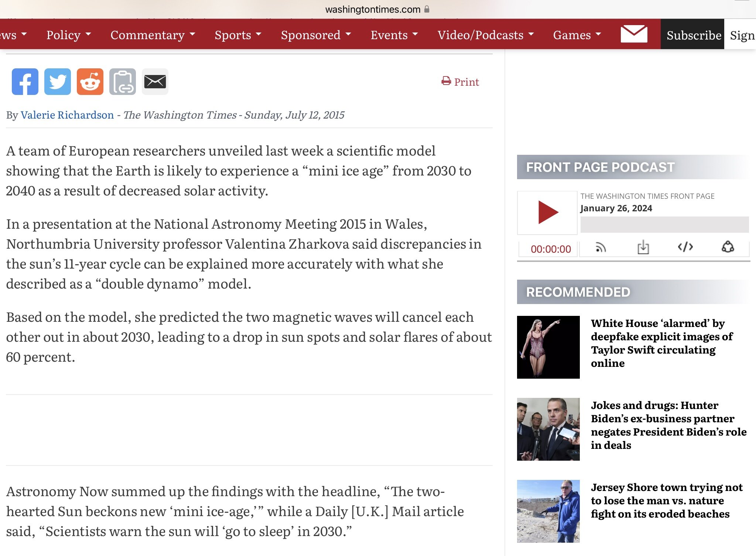The width and height of the screenshot is (756, 556).
Task: Expand Video/Podcasts menu
Action: click(x=486, y=35)
